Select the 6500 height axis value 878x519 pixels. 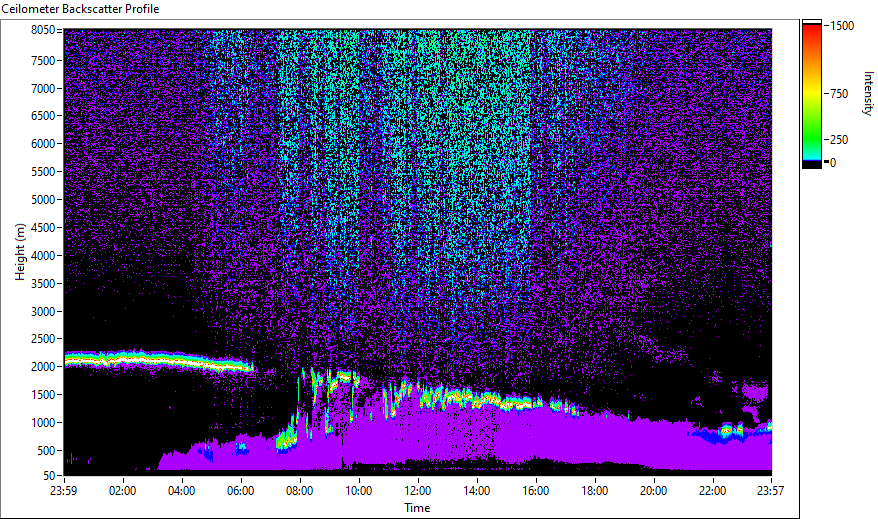43,116
